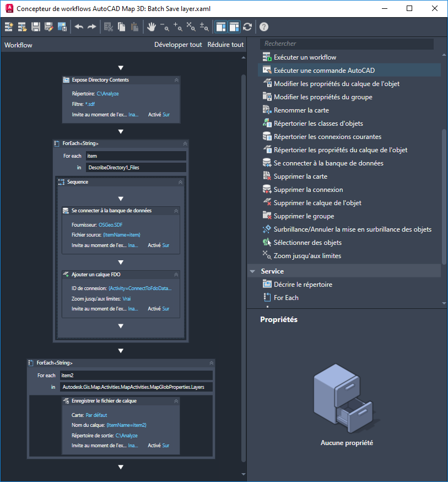Click the 'Supprimer la carte' icon
448x482 pixels.
click(x=267, y=176)
